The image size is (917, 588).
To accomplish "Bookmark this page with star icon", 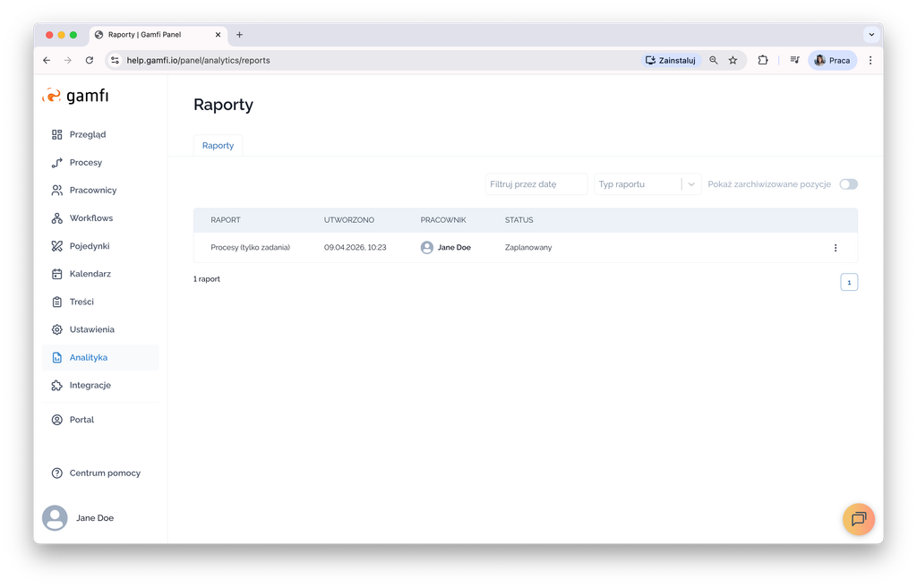I will 733,60.
